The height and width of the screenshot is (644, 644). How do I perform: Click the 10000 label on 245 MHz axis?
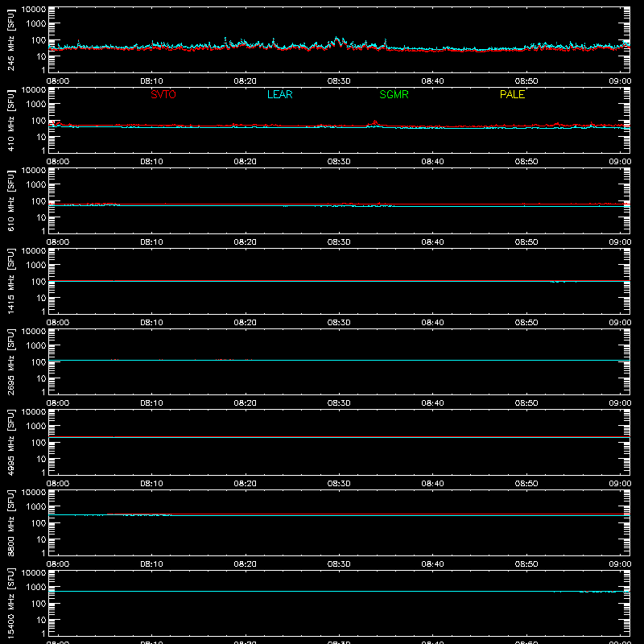point(34,10)
